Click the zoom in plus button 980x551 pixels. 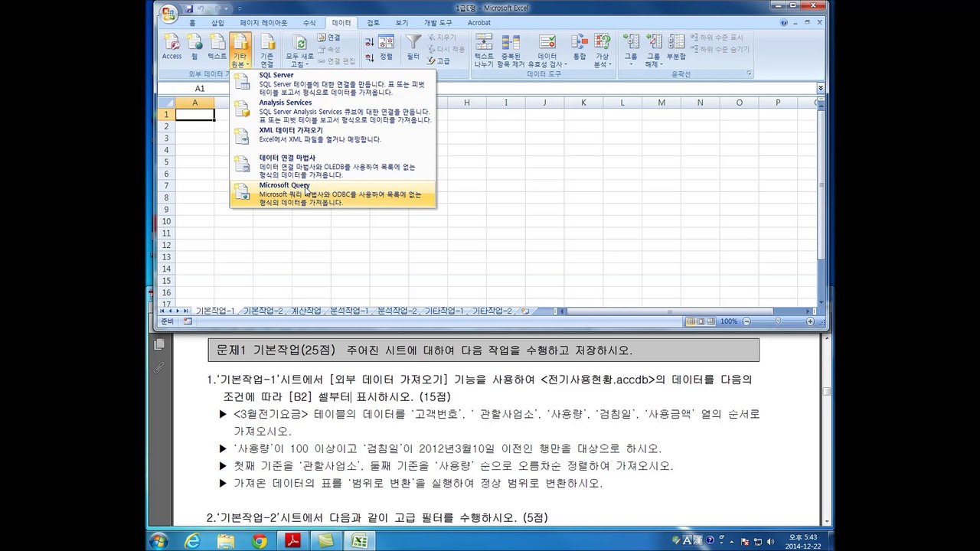point(810,321)
